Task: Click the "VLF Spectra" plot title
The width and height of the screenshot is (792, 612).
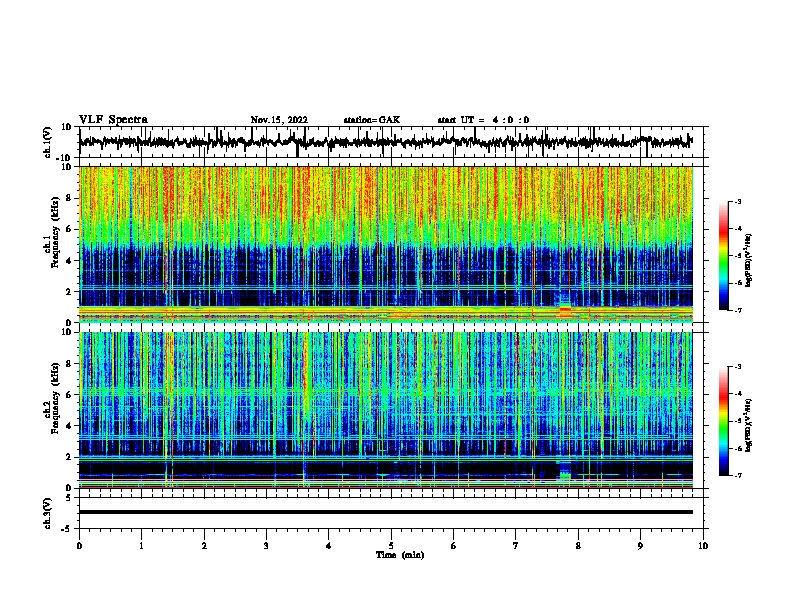Action: coord(113,120)
